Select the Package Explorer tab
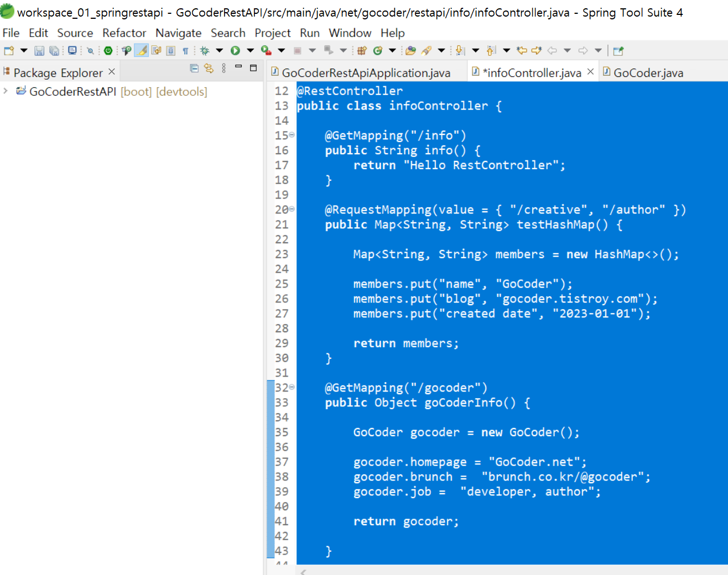728x575 pixels. (x=58, y=72)
